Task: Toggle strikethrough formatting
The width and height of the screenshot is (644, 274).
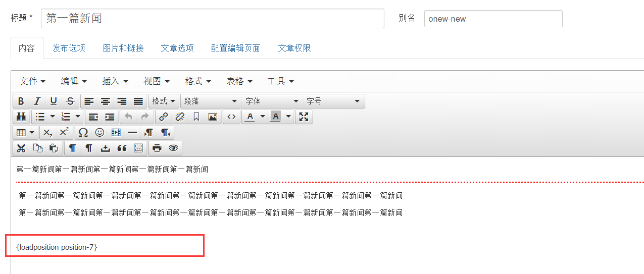Action: pos(70,101)
